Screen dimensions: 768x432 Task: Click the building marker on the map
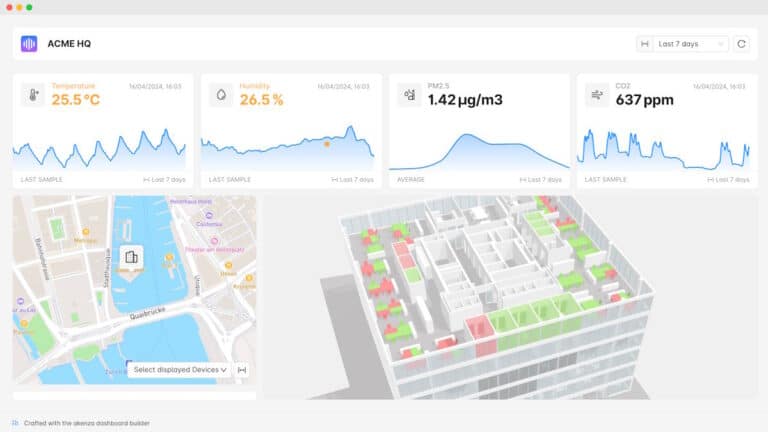pyautogui.click(x=131, y=257)
